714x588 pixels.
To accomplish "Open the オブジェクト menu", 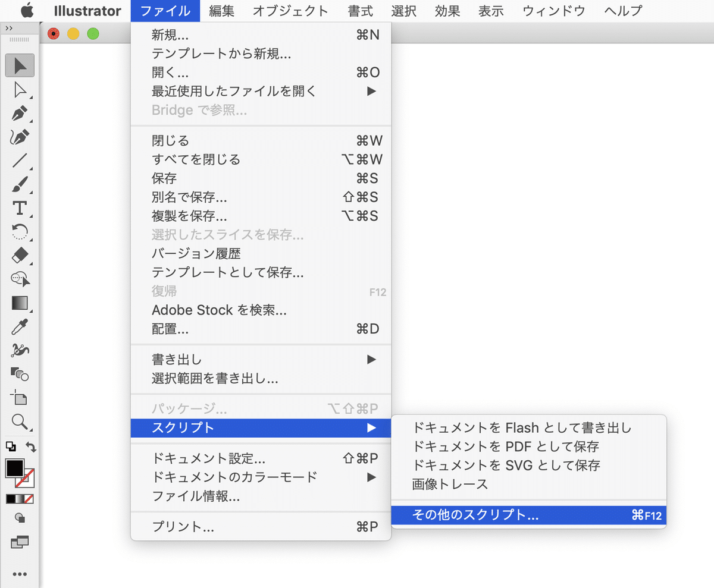I will (290, 11).
